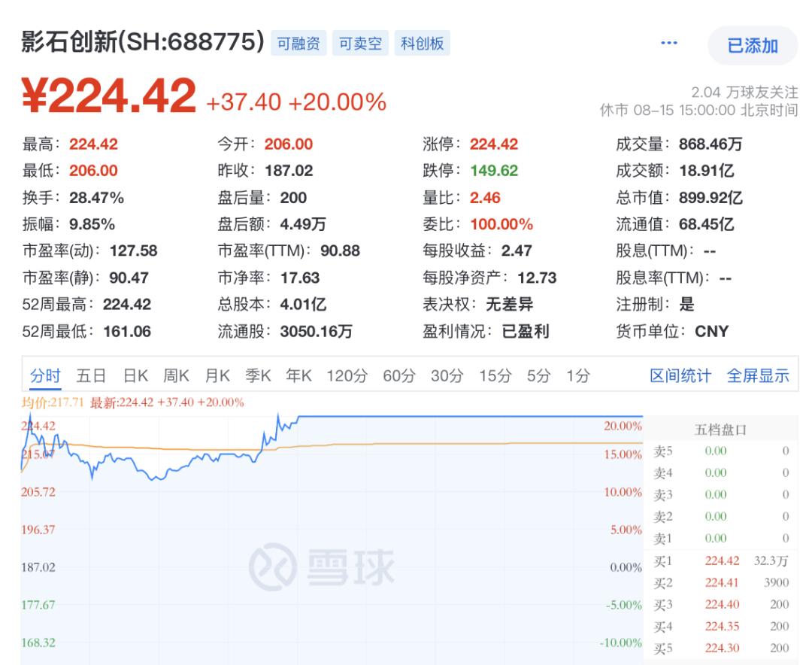The image size is (812, 665).
Task: Select the 买3 bid price 224.40
Action: (x=722, y=604)
